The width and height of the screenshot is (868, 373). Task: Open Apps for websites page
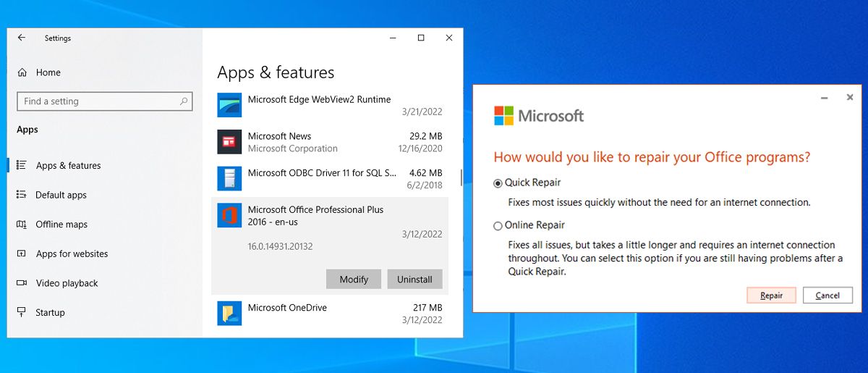pyautogui.click(x=72, y=253)
